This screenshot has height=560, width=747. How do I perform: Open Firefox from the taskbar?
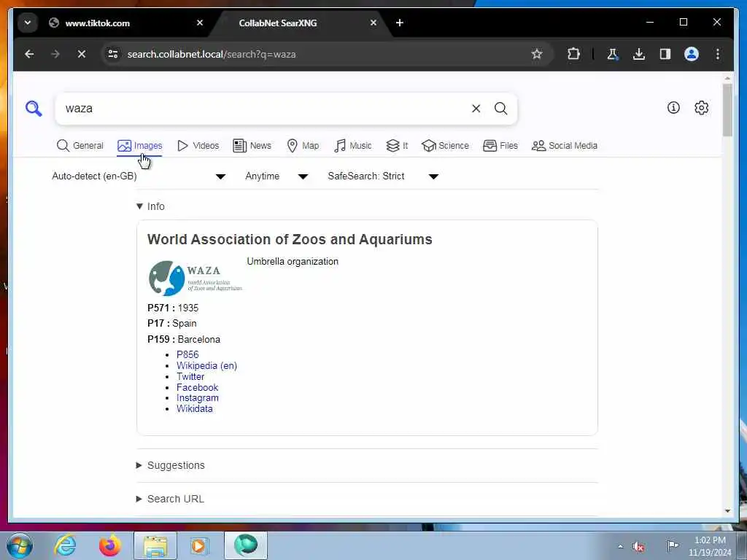[109, 545]
